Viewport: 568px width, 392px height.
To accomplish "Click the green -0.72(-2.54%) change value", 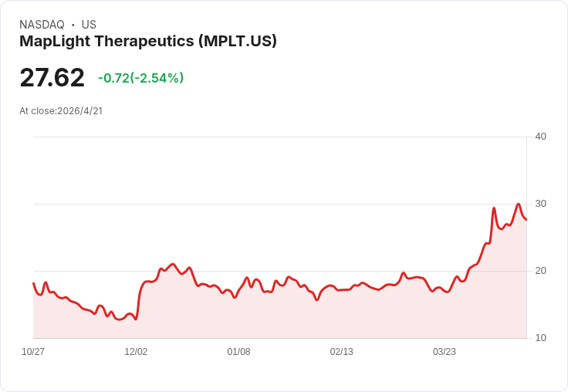I will [x=140, y=78].
